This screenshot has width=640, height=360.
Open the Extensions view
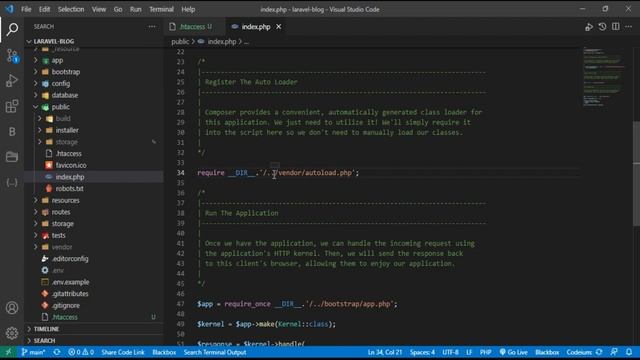[12, 106]
